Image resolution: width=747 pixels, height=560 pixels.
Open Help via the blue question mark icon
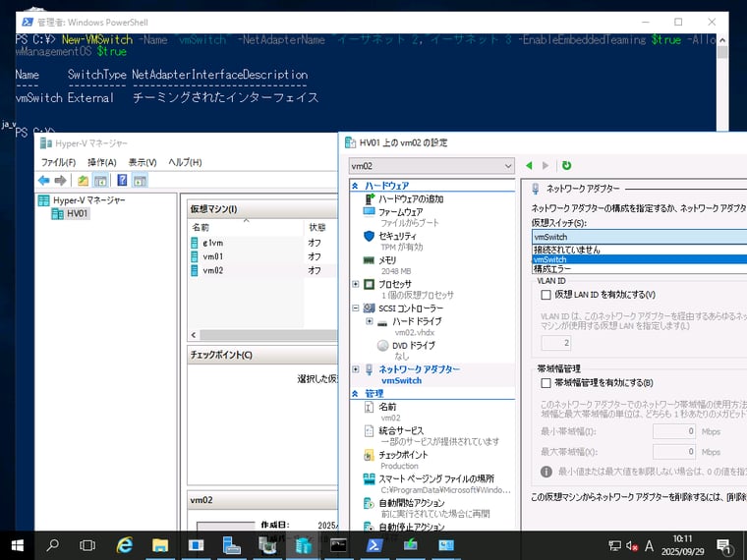point(123,180)
